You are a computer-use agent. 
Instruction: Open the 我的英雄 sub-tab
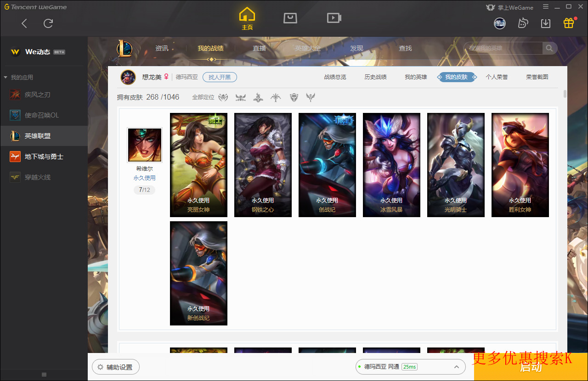[x=416, y=77]
